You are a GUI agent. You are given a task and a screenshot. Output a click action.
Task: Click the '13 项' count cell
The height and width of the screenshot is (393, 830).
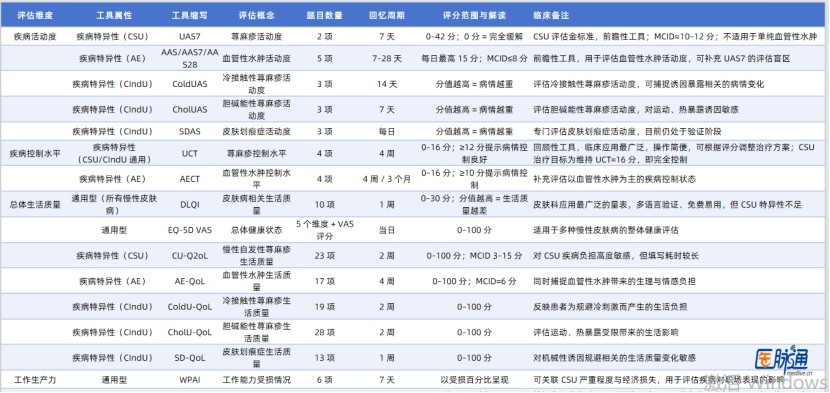tap(324, 358)
